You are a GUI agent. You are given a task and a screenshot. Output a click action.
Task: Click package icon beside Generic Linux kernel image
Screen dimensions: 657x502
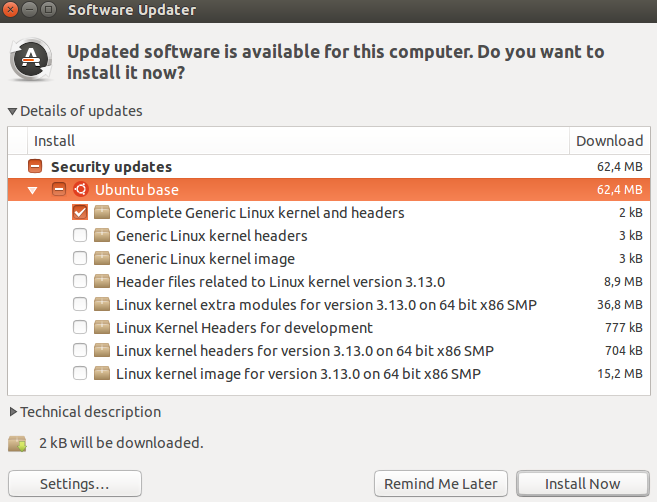coord(101,259)
